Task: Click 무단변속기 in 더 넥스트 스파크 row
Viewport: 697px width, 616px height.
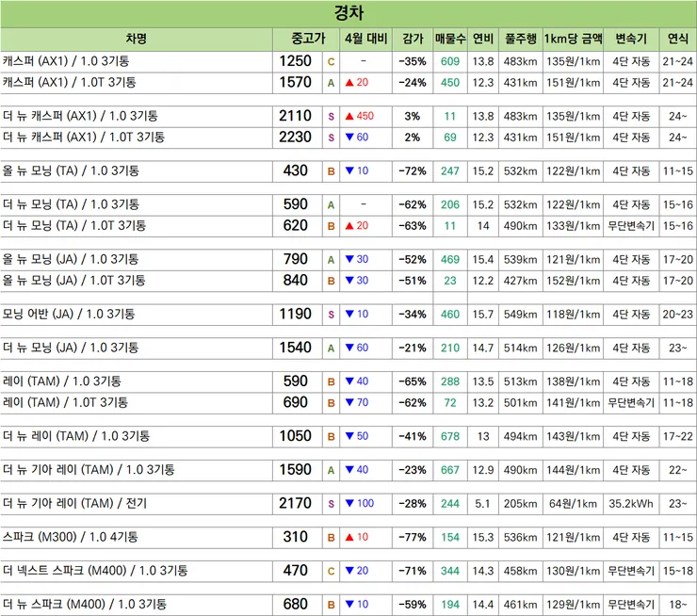Action: [x=631, y=571]
